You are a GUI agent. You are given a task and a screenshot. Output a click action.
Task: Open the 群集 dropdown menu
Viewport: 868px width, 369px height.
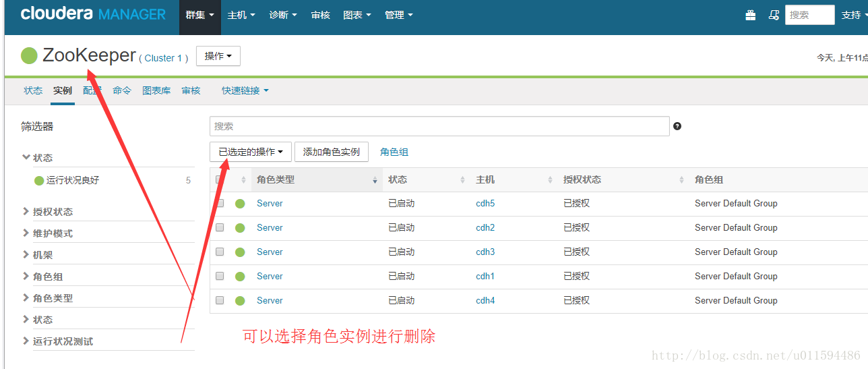coord(200,15)
